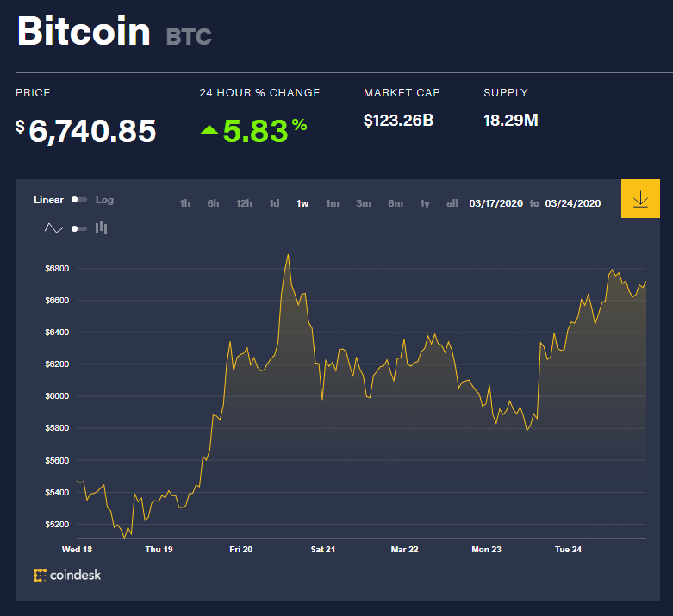Select the Log scale label
This screenshot has height=616, width=673.
click(104, 200)
